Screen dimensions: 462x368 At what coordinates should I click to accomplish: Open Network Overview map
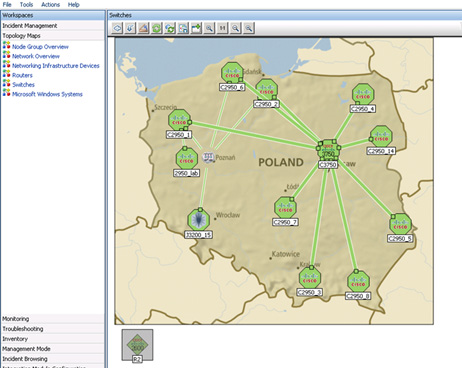36,56
